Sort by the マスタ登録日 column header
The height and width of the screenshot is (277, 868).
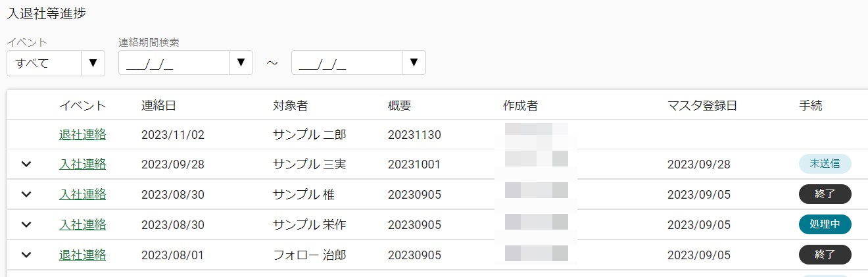[702, 105]
